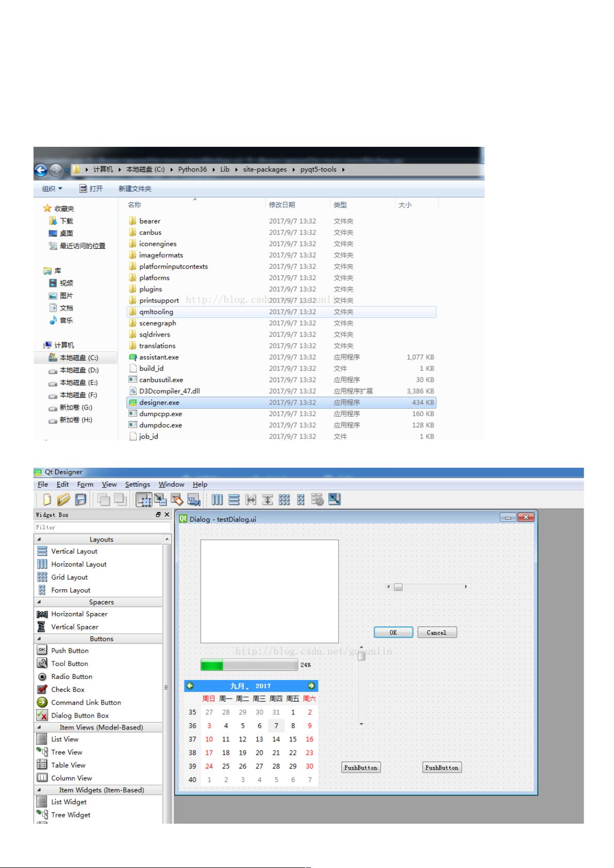Screen dimensions: 614x868
Task: Save the form with the floppy icon
Action: [x=81, y=500]
